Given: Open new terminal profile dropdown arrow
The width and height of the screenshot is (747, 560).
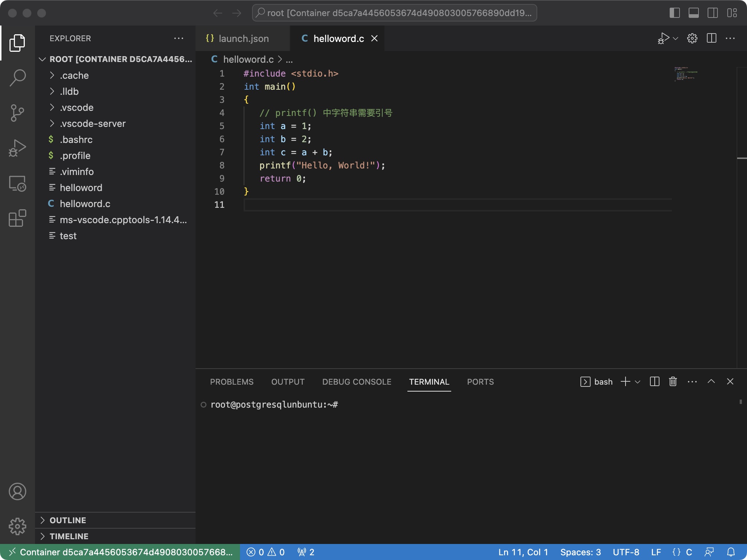Looking at the screenshot, I should pyautogui.click(x=638, y=382).
